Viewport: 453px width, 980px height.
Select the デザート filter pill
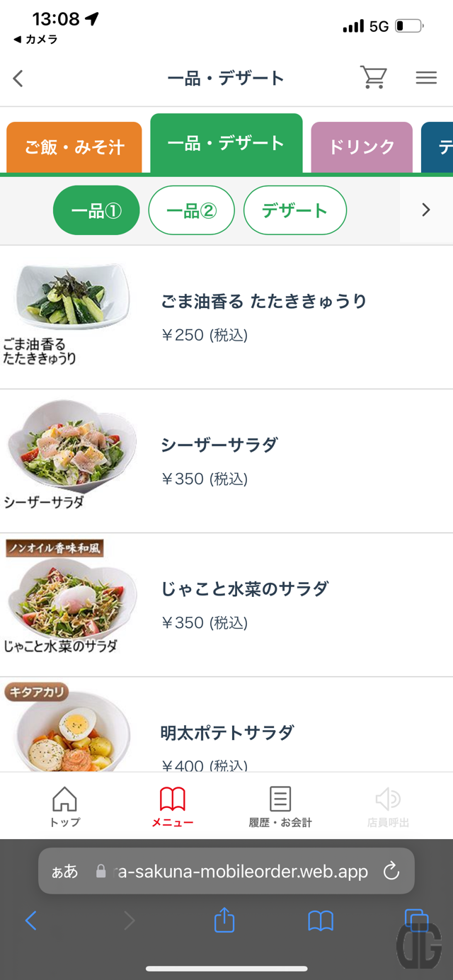pyautogui.click(x=295, y=210)
